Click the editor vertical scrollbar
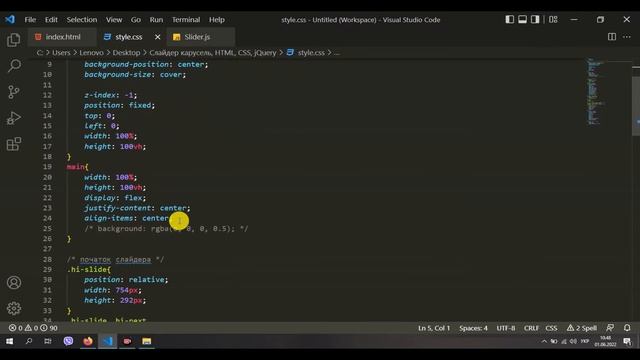This screenshot has width=640, height=360. (636, 106)
